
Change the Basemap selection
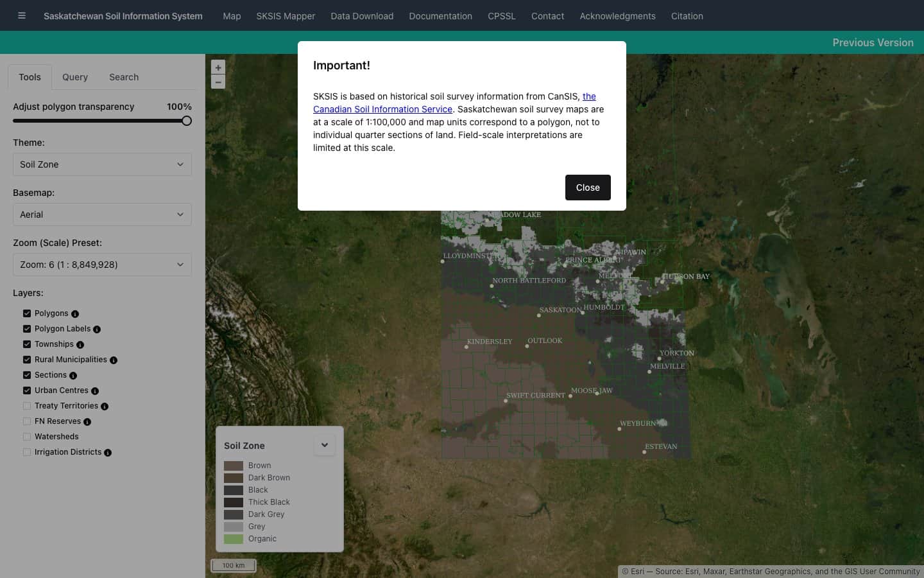point(102,215)
